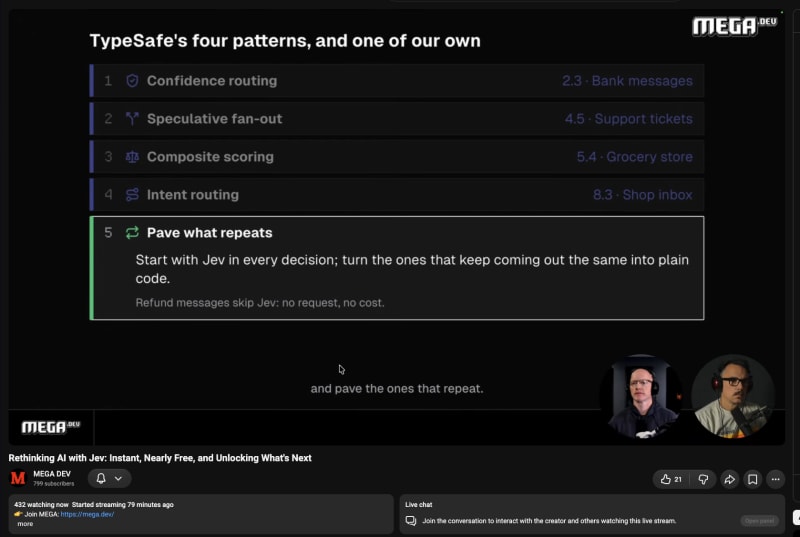
Task: Expand description with the more link
Action: [x=25, y=524]
